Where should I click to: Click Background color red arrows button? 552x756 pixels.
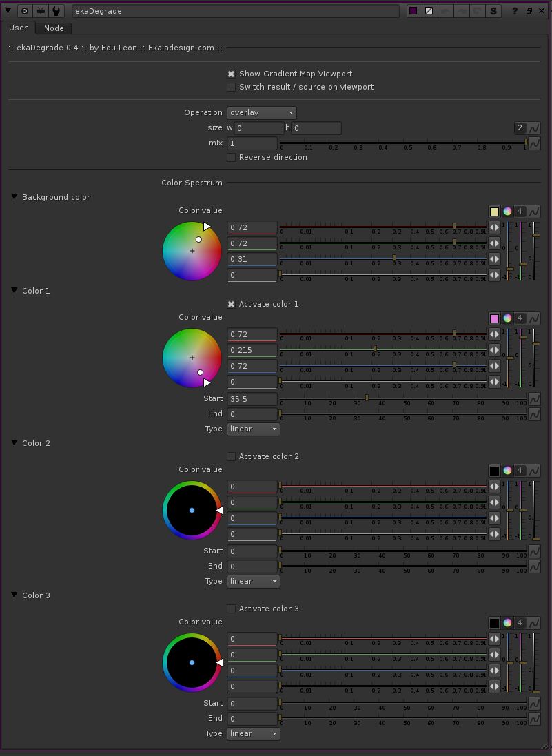[x=494, y=227]
